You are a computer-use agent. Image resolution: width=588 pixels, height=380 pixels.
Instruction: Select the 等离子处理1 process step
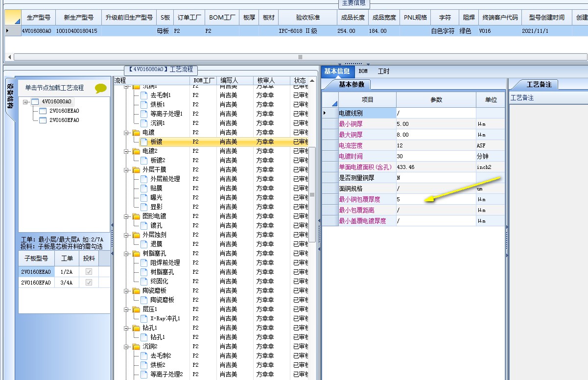(x=166, y=114)
